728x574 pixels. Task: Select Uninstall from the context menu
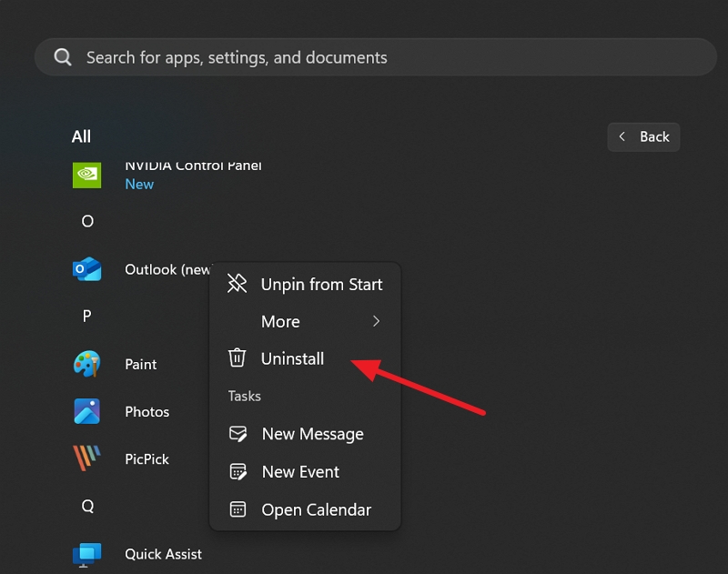pos(305,358)
